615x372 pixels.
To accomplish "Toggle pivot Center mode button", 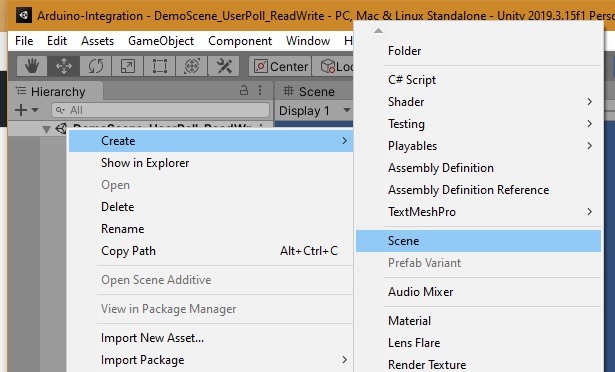I will click(280, 66).
